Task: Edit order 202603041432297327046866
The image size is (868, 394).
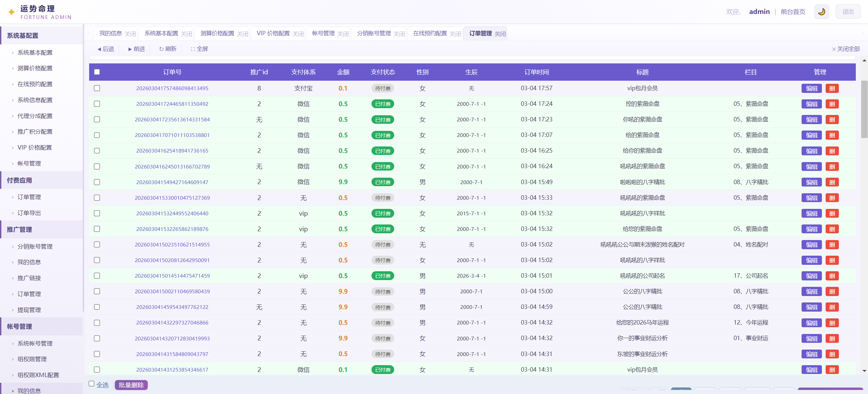Action: [812, 323]
